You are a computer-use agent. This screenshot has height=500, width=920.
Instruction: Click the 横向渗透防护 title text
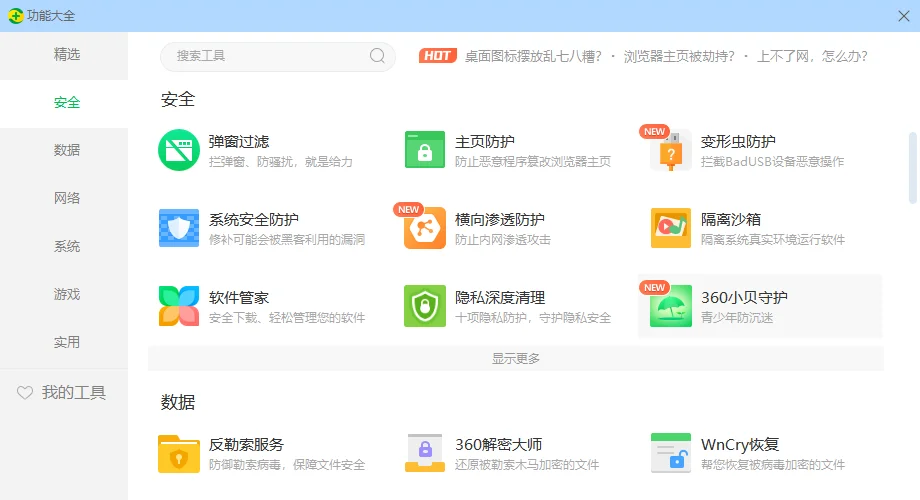(x=500, y=219)
